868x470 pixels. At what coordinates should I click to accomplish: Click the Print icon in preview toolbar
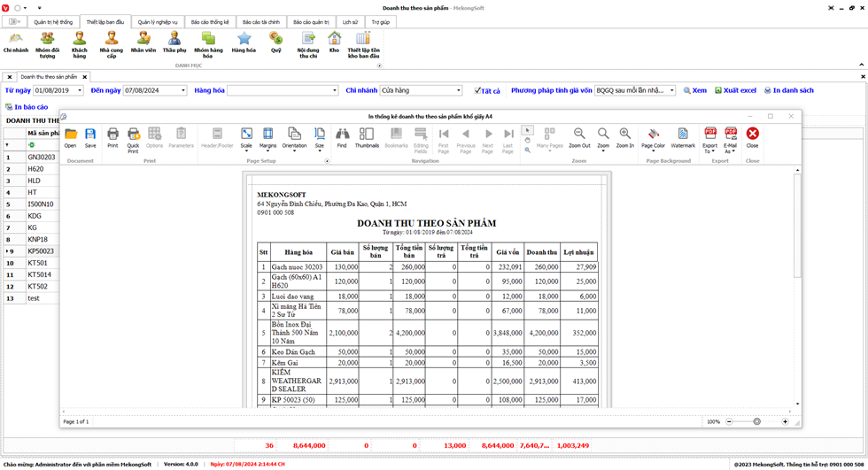[x=112, y=136]
